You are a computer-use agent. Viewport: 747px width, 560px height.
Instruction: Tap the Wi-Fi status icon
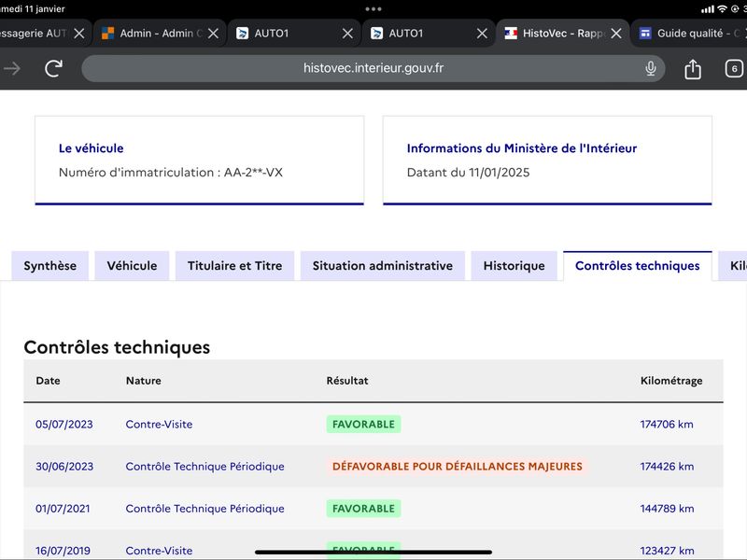point(722,9)
